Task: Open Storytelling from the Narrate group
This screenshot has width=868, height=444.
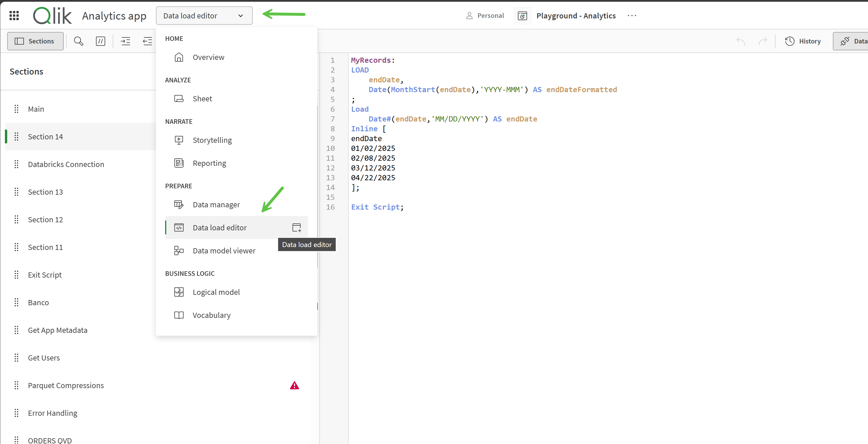Action: [x=212, y=140]
